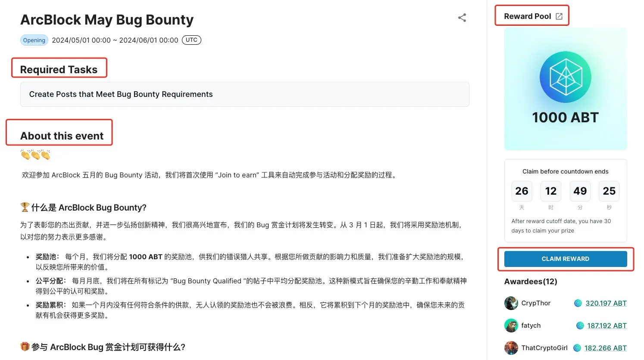Click the 公平分配 bullet label
Image resolution: width=644 pixels, height=360 pixels.
(52, 281)
